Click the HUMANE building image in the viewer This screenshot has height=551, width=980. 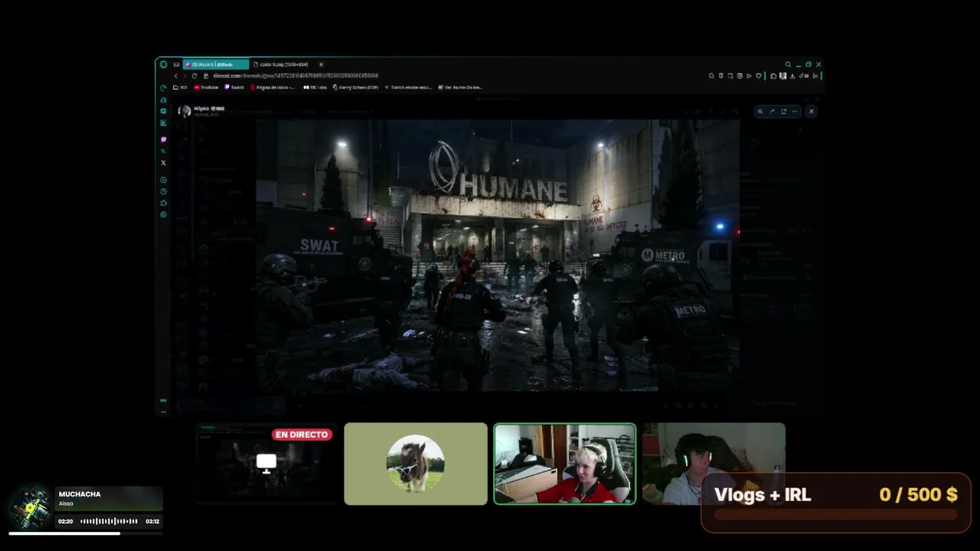[498, 256]
